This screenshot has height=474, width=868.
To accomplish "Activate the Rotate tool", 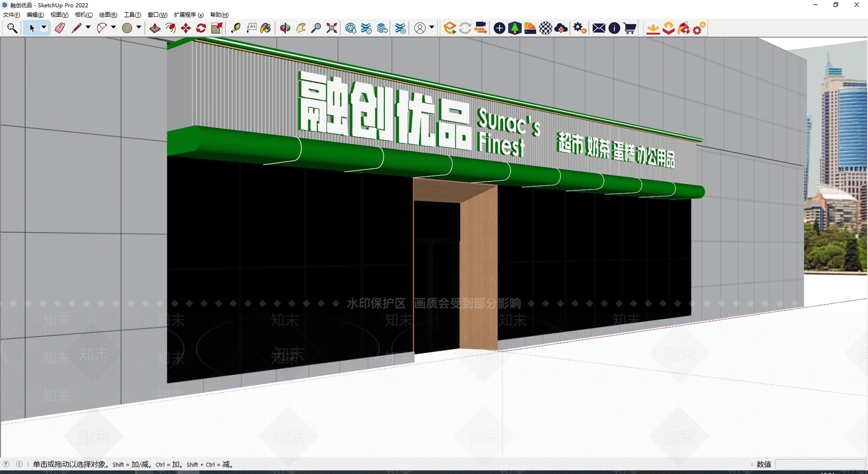I will pos(201,28).
